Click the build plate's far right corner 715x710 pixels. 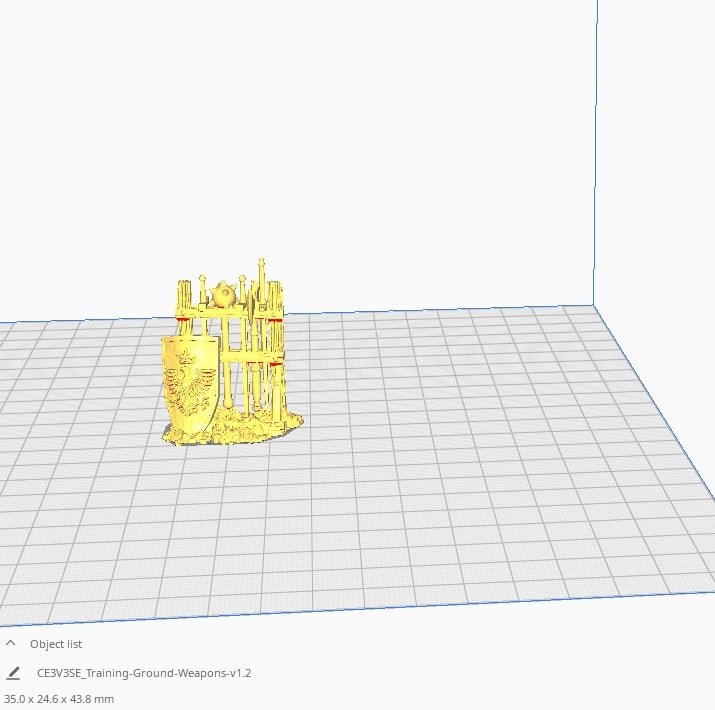pos(597,305)
